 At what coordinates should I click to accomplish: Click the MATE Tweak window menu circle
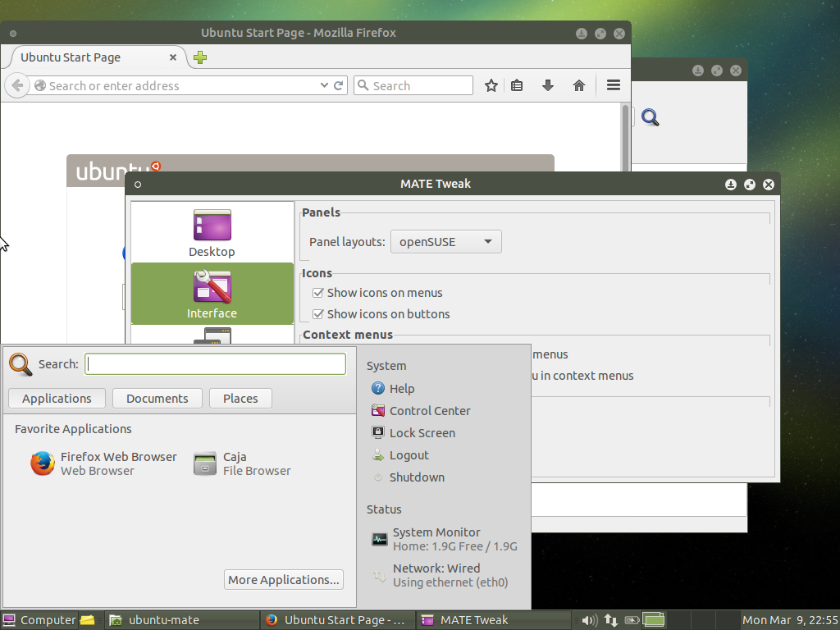click(138, 185)
